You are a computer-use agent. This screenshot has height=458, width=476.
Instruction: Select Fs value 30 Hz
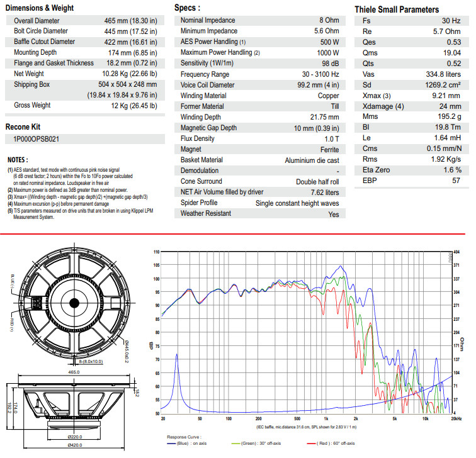451,21
